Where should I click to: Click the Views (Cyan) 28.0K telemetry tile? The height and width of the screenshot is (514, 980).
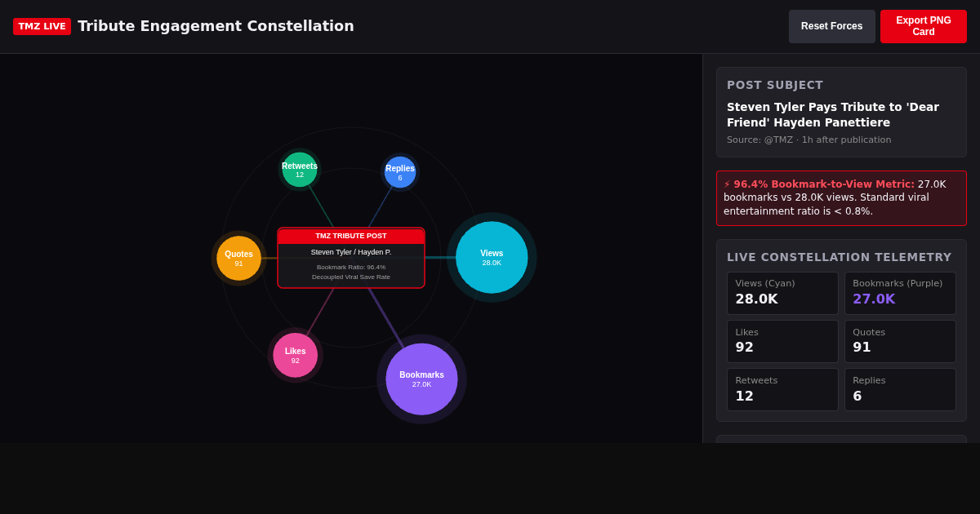coord(782,293)
